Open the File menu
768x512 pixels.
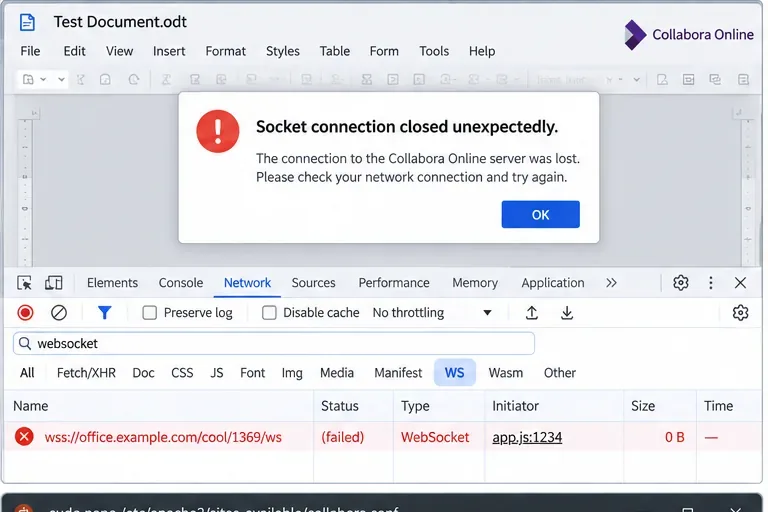tap(30, 51)
